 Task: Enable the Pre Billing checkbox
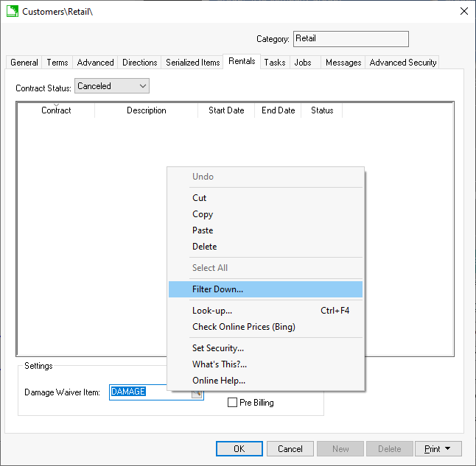click(x=233, y=403)
